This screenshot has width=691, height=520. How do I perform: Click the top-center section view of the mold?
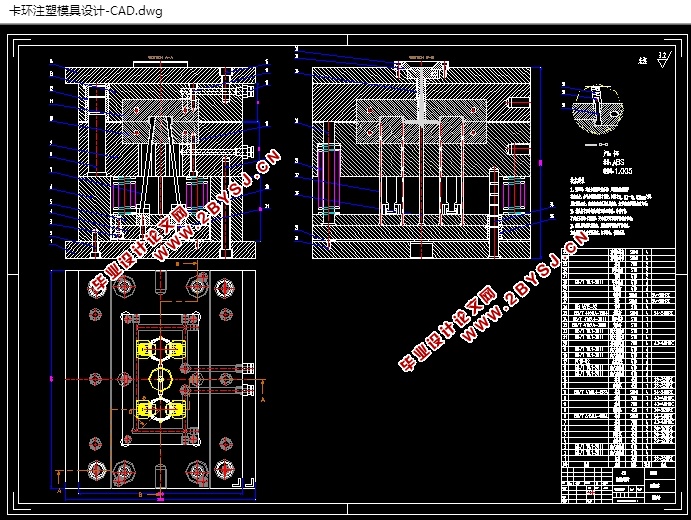click(x=420, y=155)
